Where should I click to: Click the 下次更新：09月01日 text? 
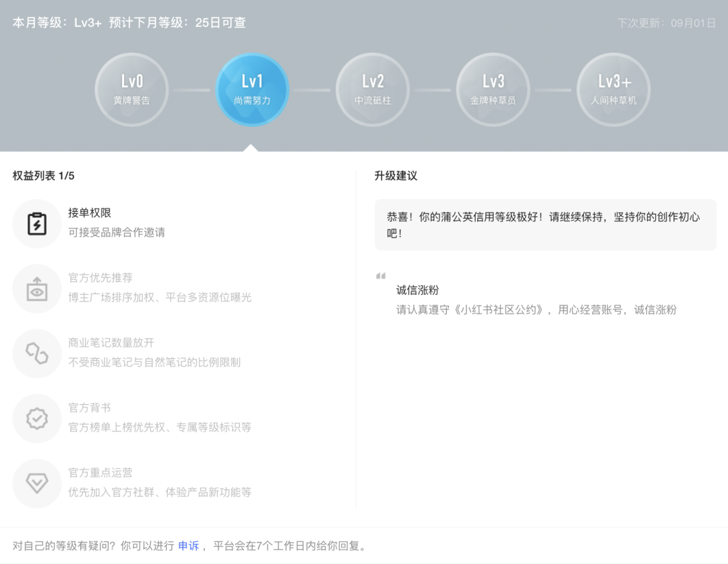666,23
